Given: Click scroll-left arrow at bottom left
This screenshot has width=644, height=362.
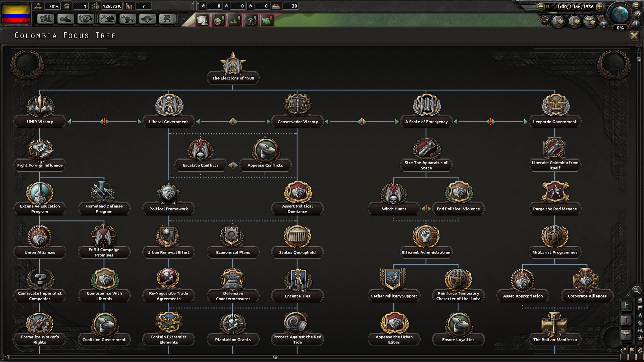Looking at the screenshot, I should point(6,357).
